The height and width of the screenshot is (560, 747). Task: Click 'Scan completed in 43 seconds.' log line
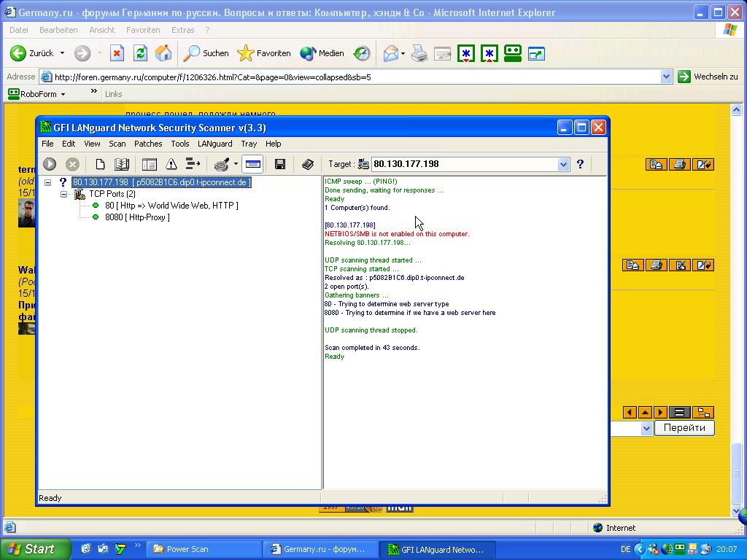(372, 348)
